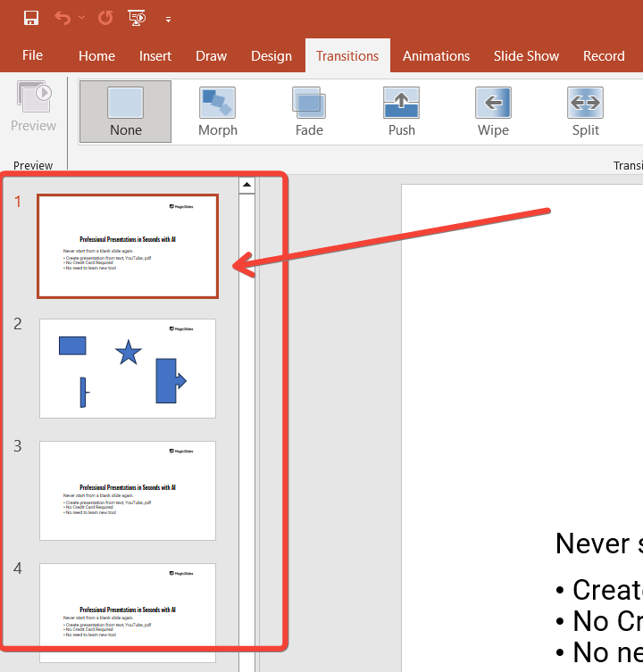
Task: Apply the Morph transition
Action: (218, 112)
